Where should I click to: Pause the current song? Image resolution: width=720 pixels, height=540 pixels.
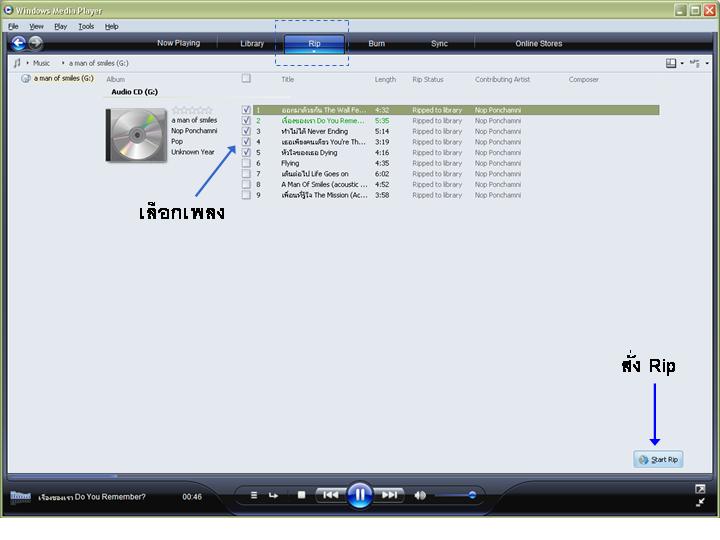click(x=360, y=495)
